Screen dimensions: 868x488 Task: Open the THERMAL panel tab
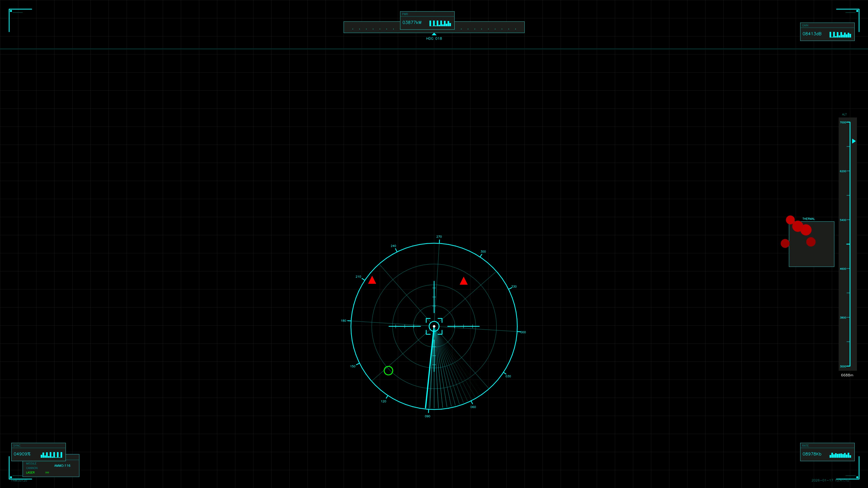(808, 219)
